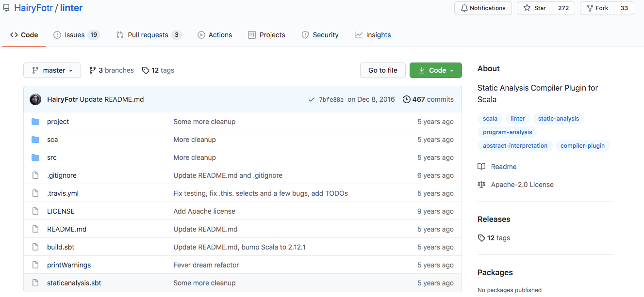Select the Actions tab play icon

201,34
